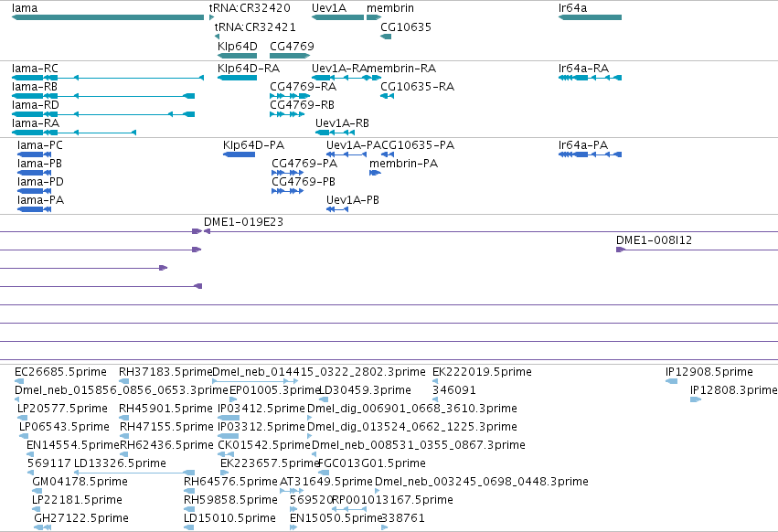Click the Ir64a-PA protein label
Screen dimensions: 778x532
583,145
